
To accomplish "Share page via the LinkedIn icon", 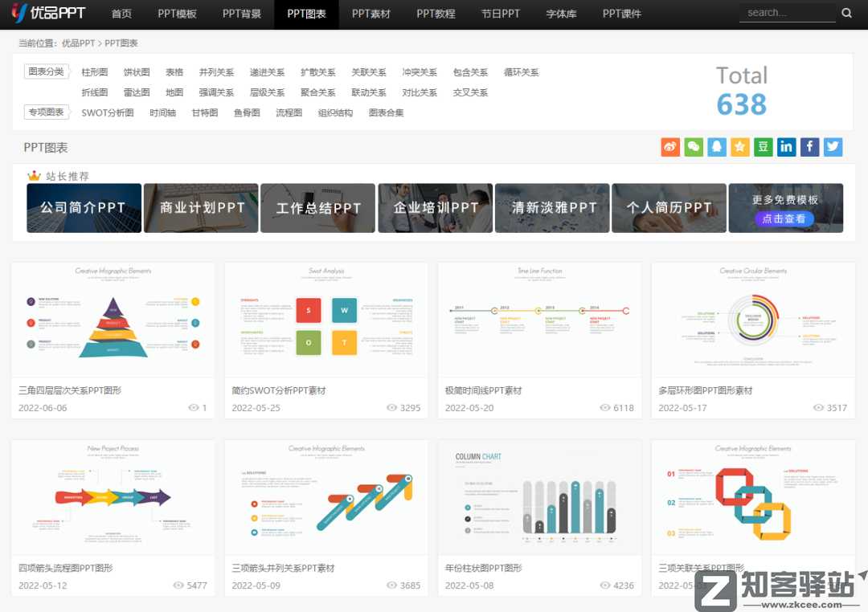I will pos(786,147).
